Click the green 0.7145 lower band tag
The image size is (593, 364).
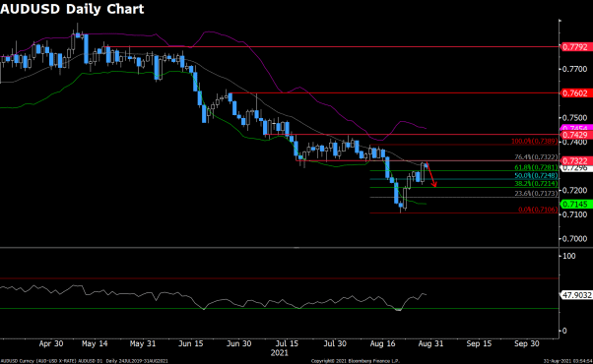(575, 205)
